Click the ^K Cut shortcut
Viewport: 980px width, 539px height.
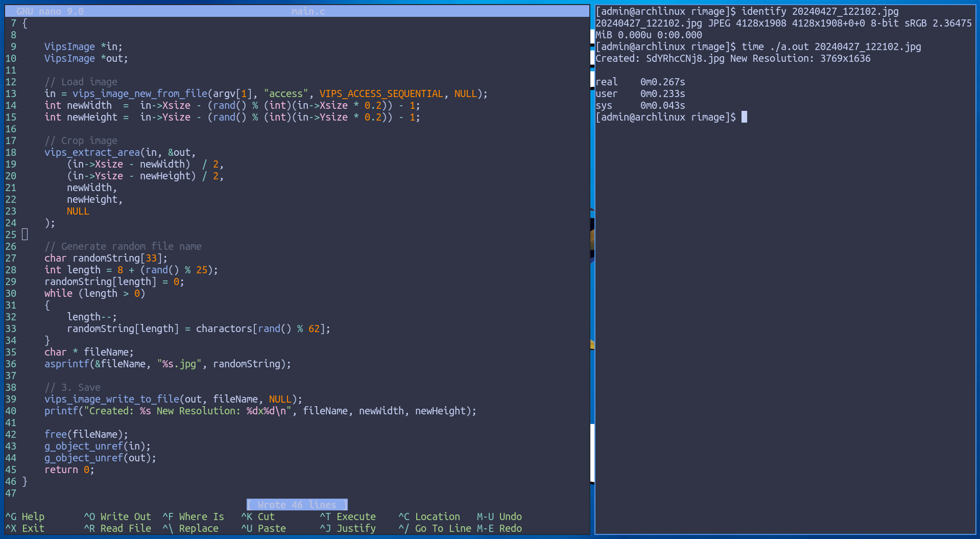(258, 517)
